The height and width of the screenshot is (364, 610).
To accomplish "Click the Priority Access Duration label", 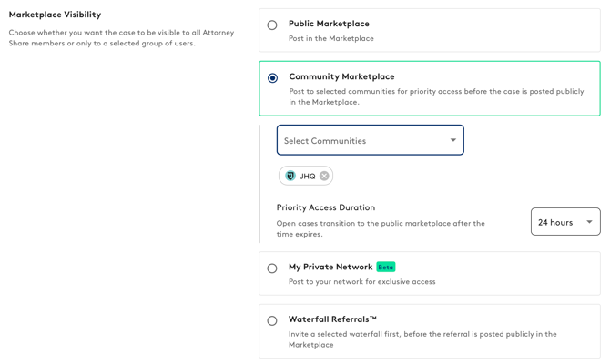I will tap(325, 207).
